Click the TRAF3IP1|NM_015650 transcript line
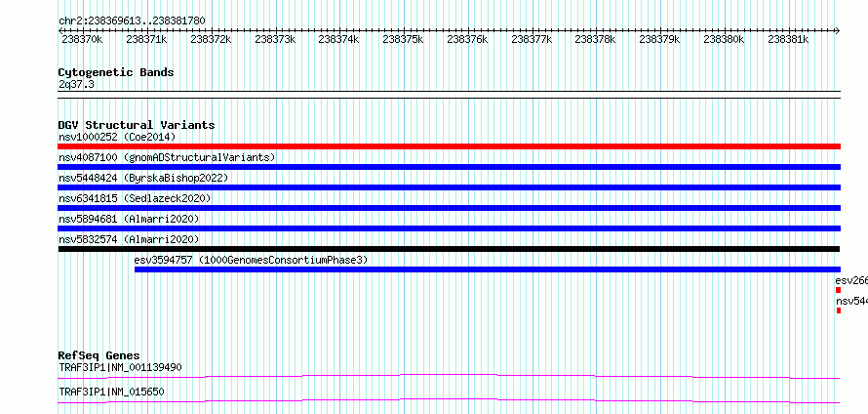The height and width of the screenshot is (414, 868). 449,400
